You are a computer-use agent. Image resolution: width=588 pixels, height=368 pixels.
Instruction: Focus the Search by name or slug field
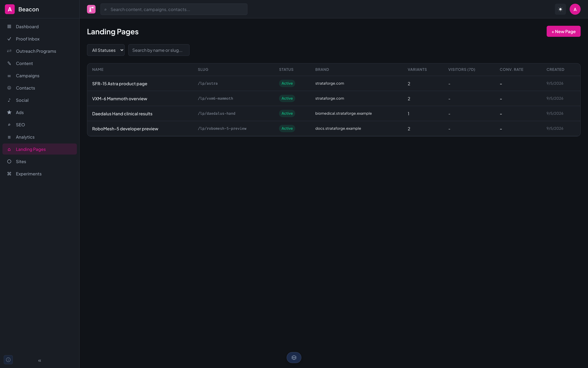(159, 50)
